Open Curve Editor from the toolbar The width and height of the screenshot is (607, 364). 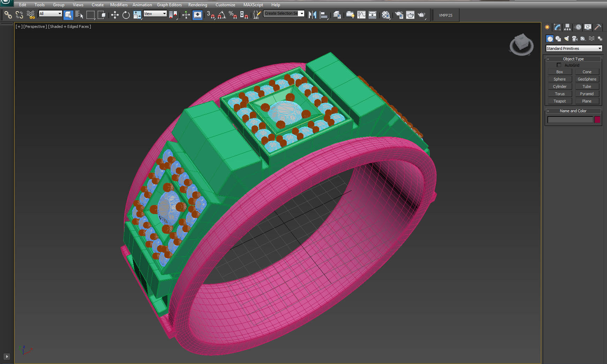(361, 15)
